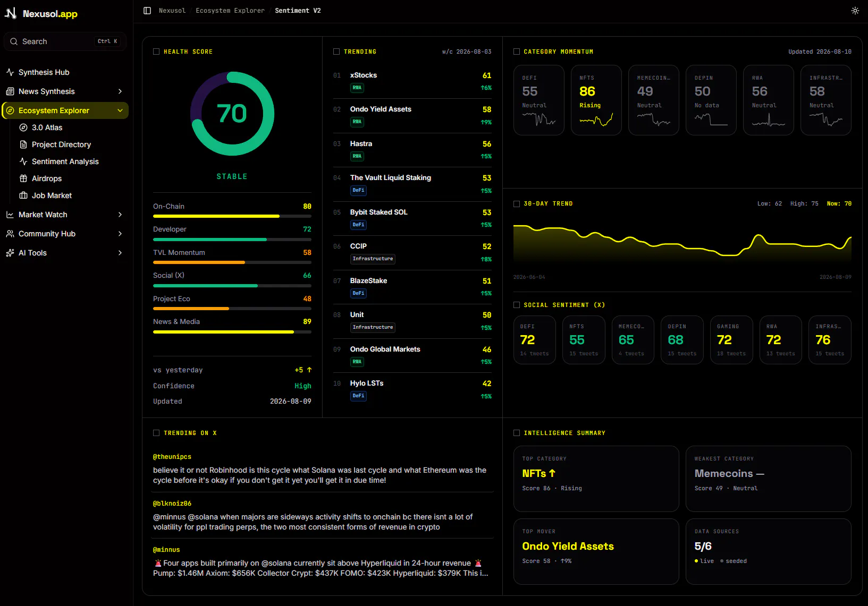This screenshot has width=868, height=606.
Task: Toggle the sidebar panel icon
Action: (x=147, y=11)
